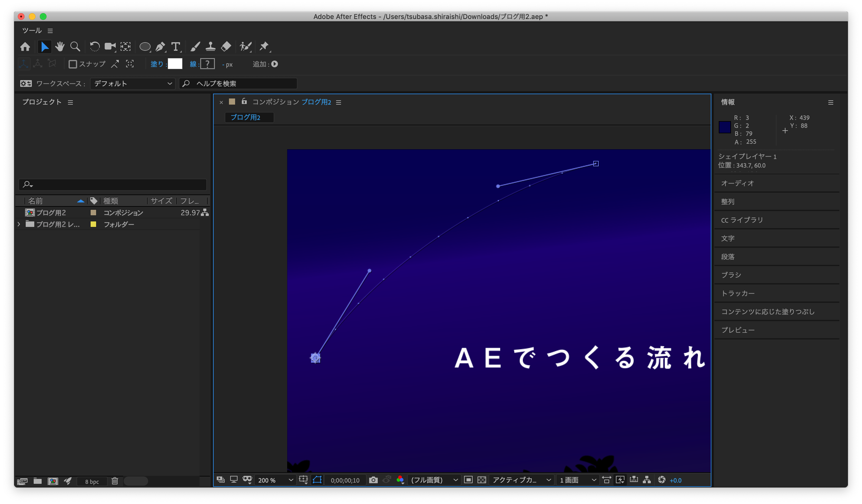Select the Hand tool

tap(60, 46)
